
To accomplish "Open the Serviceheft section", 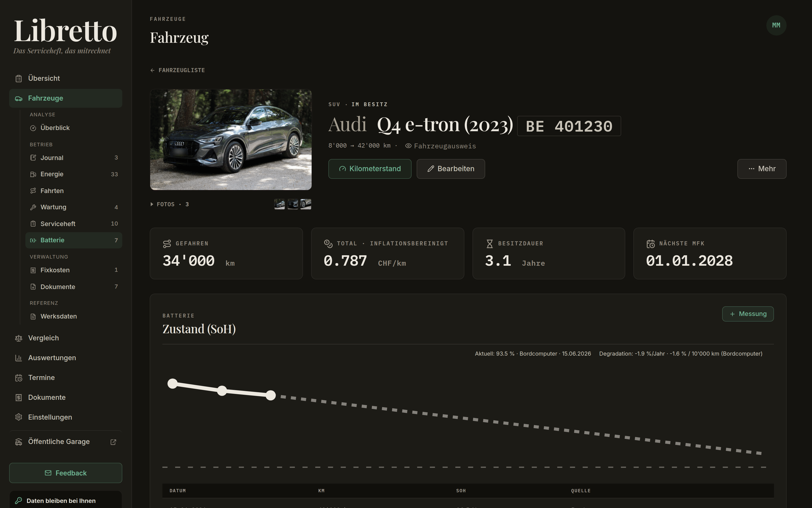I will (x=74, y=224).
